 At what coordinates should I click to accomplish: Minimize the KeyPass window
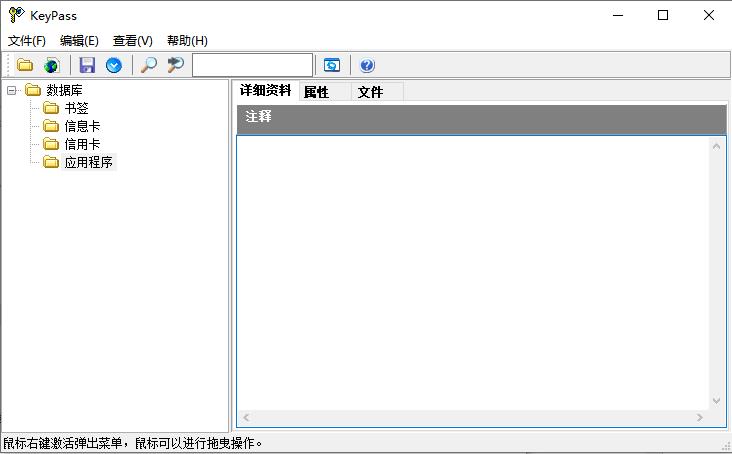coord(618,15)
